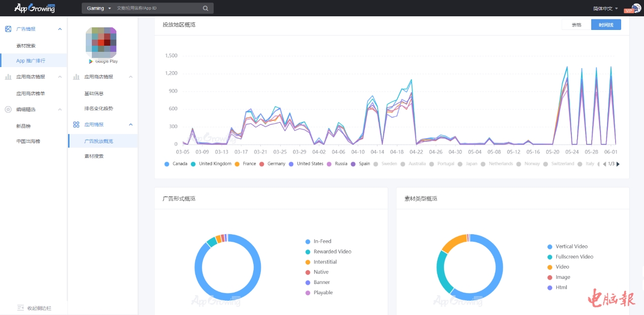This screenshot has width=644, height=315.
Task: Open the Gaming category dropdown
Action: coord(98,8)
